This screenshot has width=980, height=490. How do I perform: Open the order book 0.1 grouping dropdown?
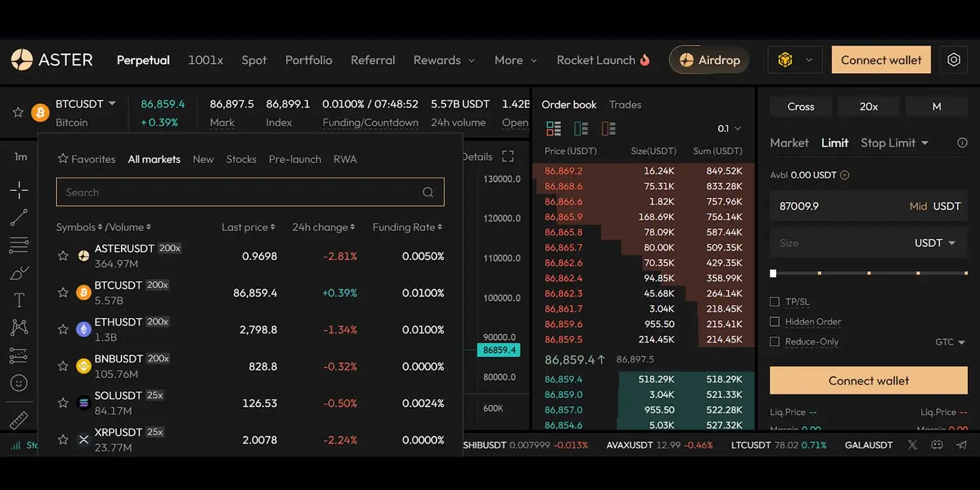click(x=729, y=129)
